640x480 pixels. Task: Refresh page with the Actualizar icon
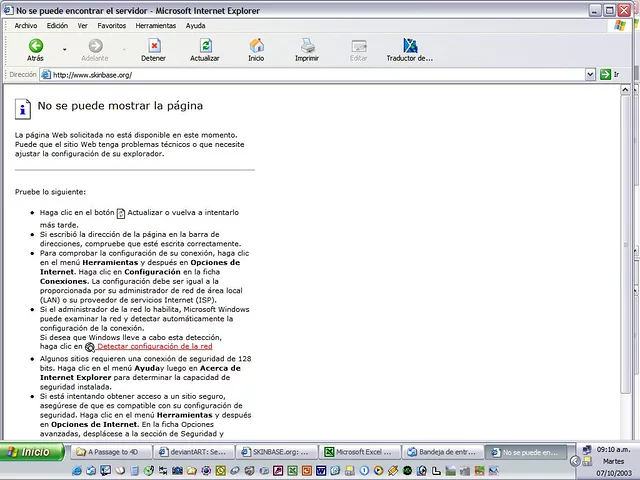tap(205, 50)
